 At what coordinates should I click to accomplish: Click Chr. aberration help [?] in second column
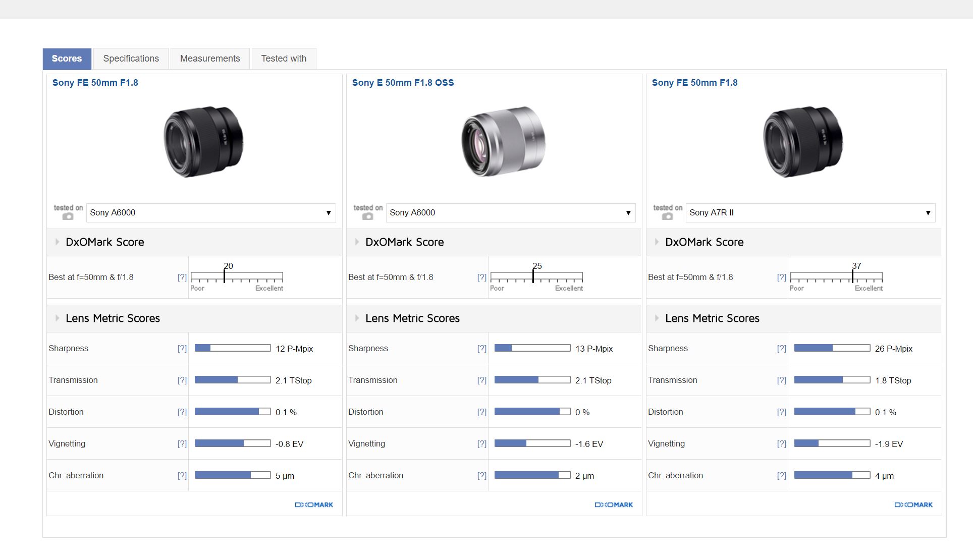tap(482, 476)
